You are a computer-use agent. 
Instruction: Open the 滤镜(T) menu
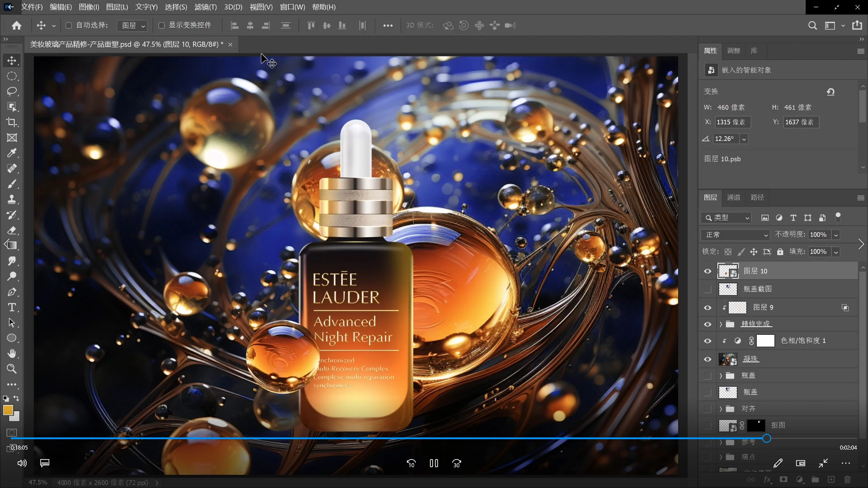point(205,7)
